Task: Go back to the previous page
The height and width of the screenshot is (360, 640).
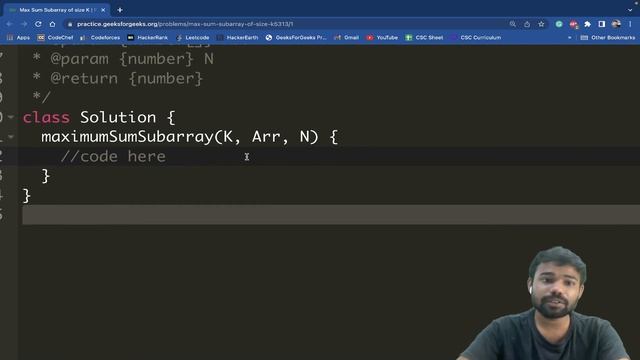Action: (9, 24)
